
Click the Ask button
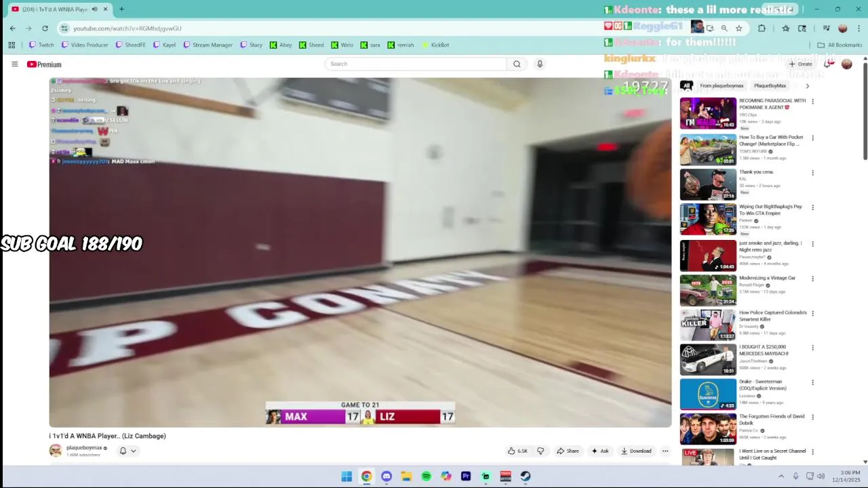600,451
